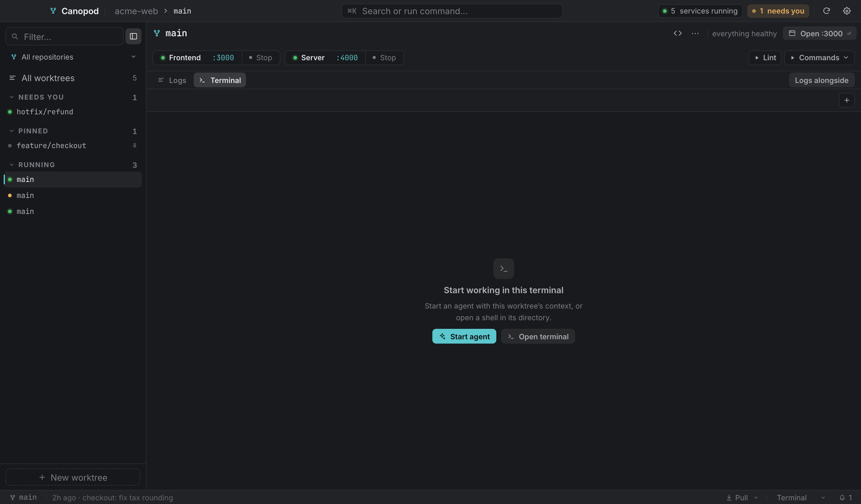Image resolution: width=861 pixels, height=504 pixels.
Task: Create a New worktree
Action: 73,477
